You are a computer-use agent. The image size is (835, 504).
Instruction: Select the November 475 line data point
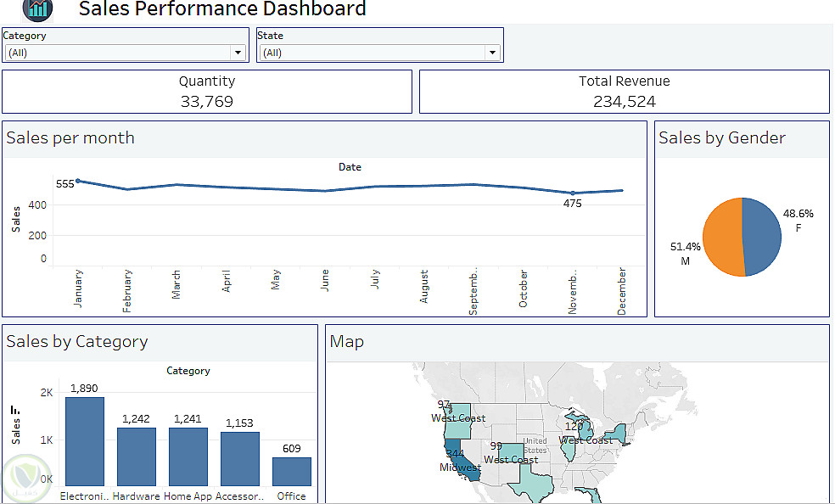point(573,193)
